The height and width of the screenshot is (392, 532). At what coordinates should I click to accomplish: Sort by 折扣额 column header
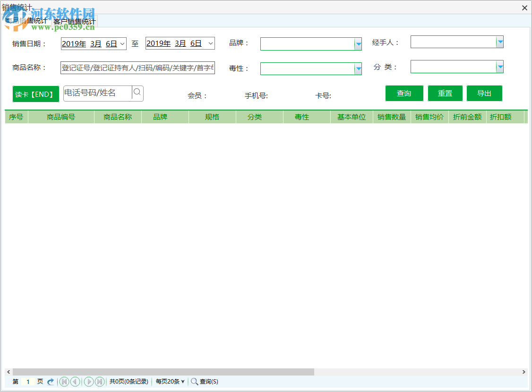coord(505,117)
